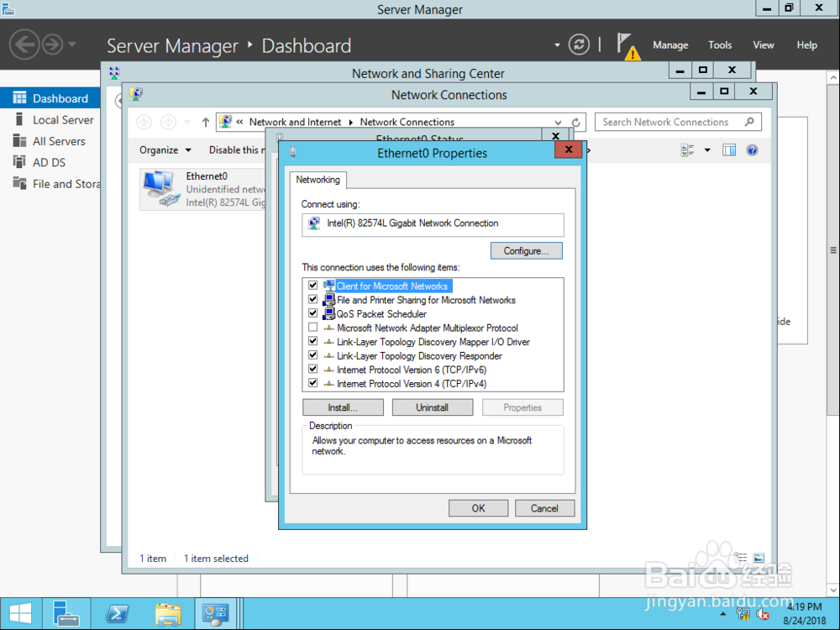Select Dashboard in Server Manager sidebar
The image size is (840, 630).
(50, 98)
